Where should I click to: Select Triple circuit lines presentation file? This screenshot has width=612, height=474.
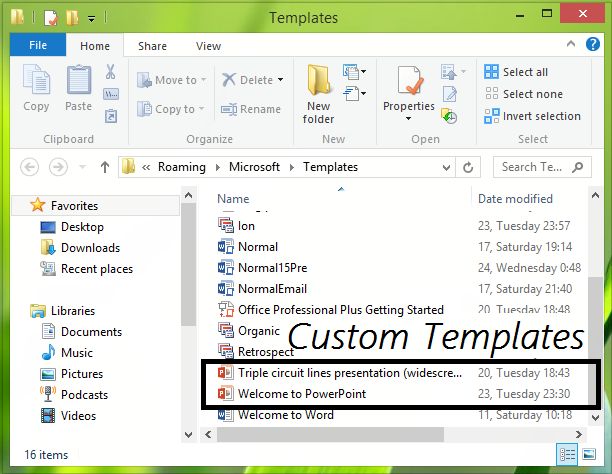pyautogui.click(x=340, y=373)
